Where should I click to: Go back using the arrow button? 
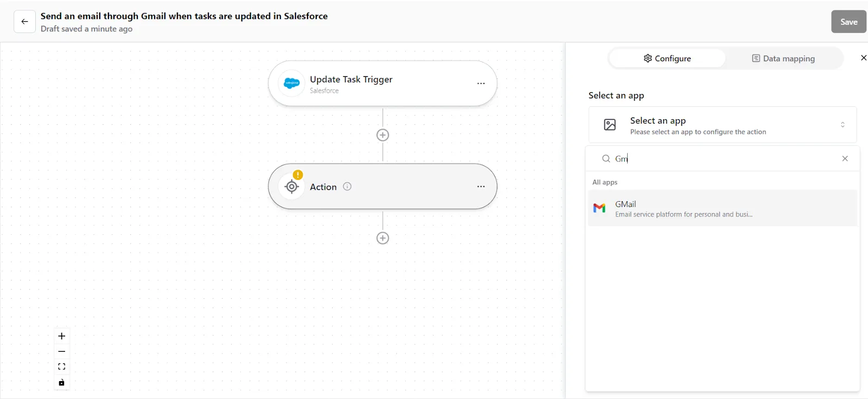pyautogui.click(x=24, y=22)
